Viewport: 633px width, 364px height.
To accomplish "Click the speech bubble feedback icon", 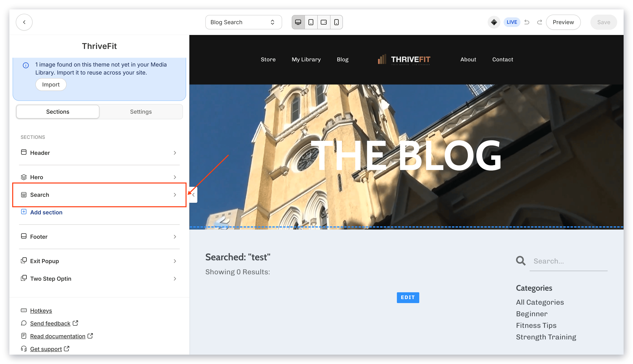I will [x=24, y=323].
